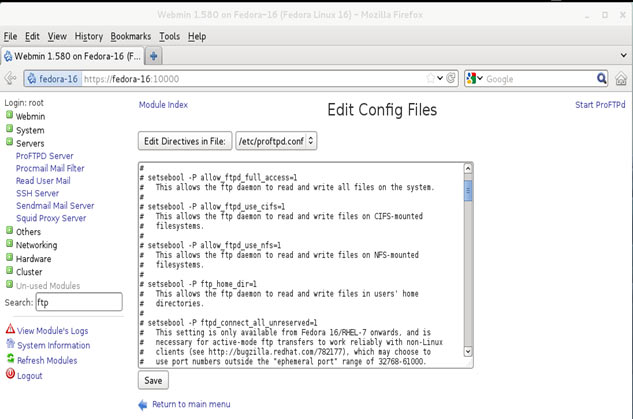Click inside the config file text area

(x=301, y=265)
